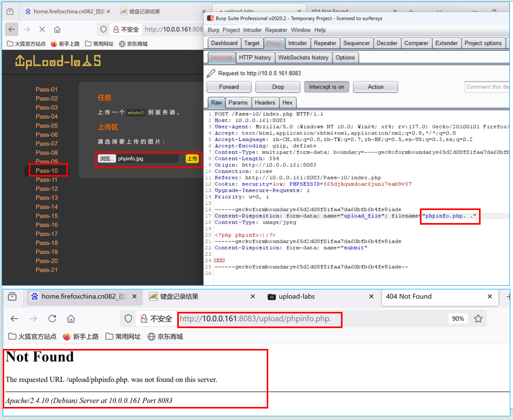Viewport: 513px width, 420px height.
Task: Click the back arrow in the upper Firefox window
Action: (x=12, y=29)
